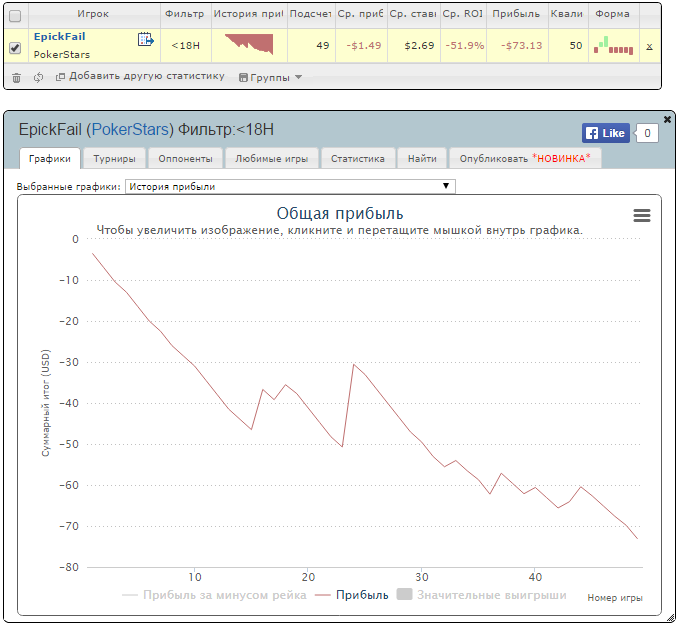Toggle Прибыль за минусом рейка legend item
The width and height of the screenshot is (678, 625).
point(214,595)
